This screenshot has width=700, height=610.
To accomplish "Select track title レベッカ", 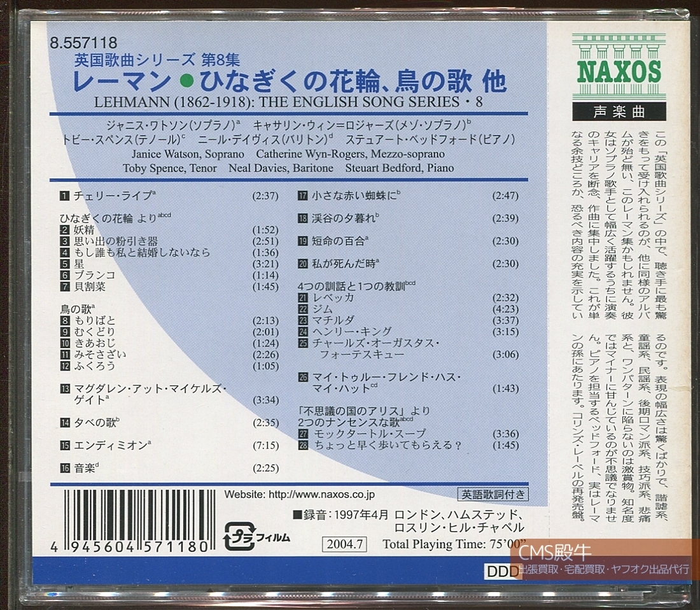I will 333,298.
